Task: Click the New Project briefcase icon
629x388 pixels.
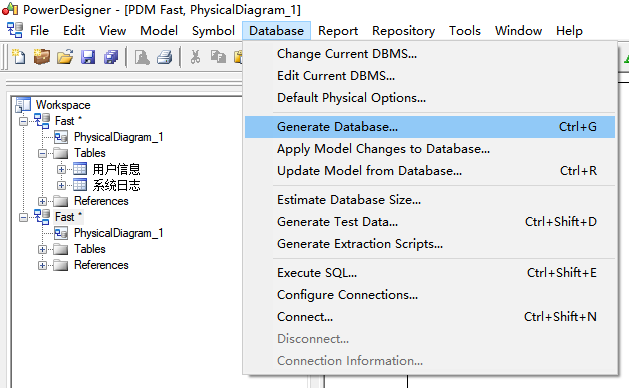Action: [42, 57]
